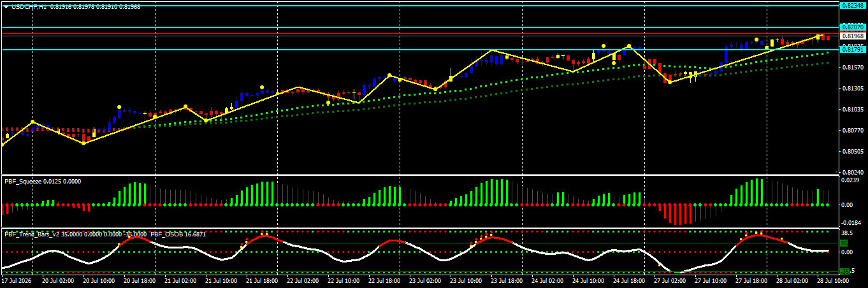Viewport: 868px width, 288px height.
Task: Select the PBF_OSOB 16.6871 indicator label
Action: (x=178, y=234)
